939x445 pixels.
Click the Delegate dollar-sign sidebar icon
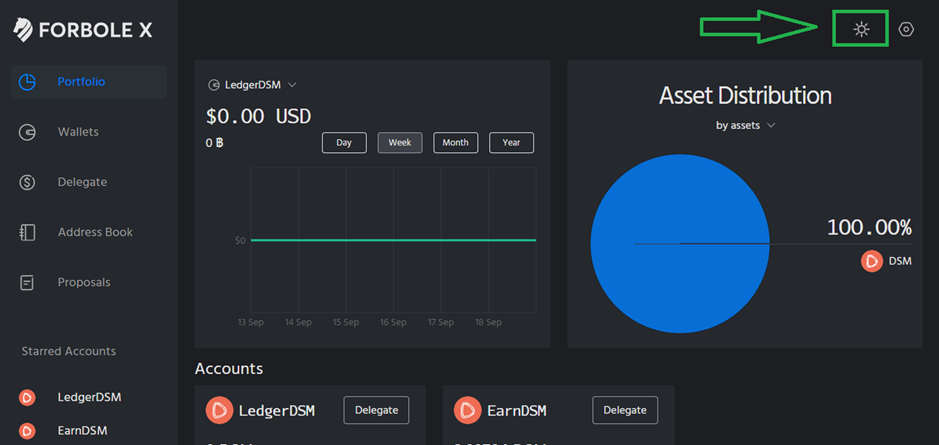coord(27,182)
